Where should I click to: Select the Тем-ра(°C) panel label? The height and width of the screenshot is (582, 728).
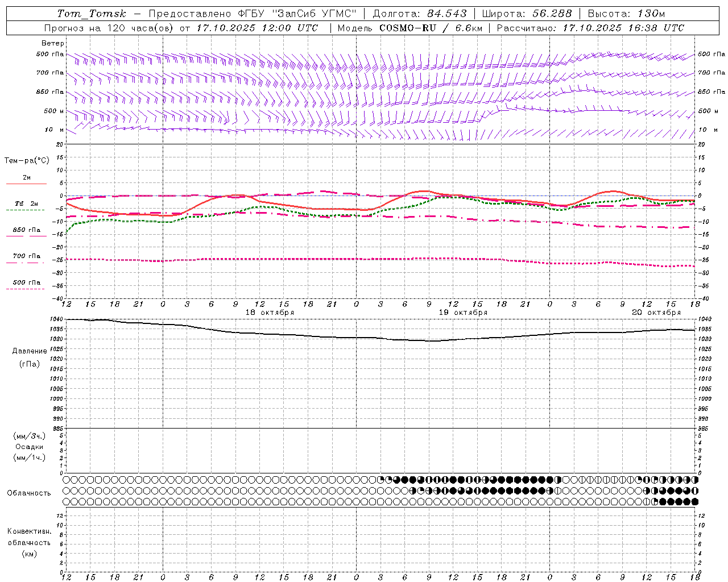pos(27,160)
